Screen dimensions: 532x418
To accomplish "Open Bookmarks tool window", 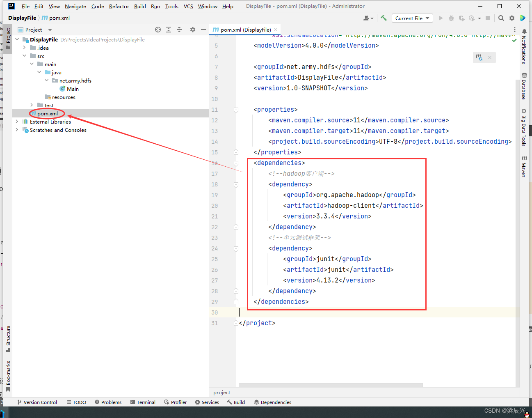I will pyautogui.click(x=8, y=376).
